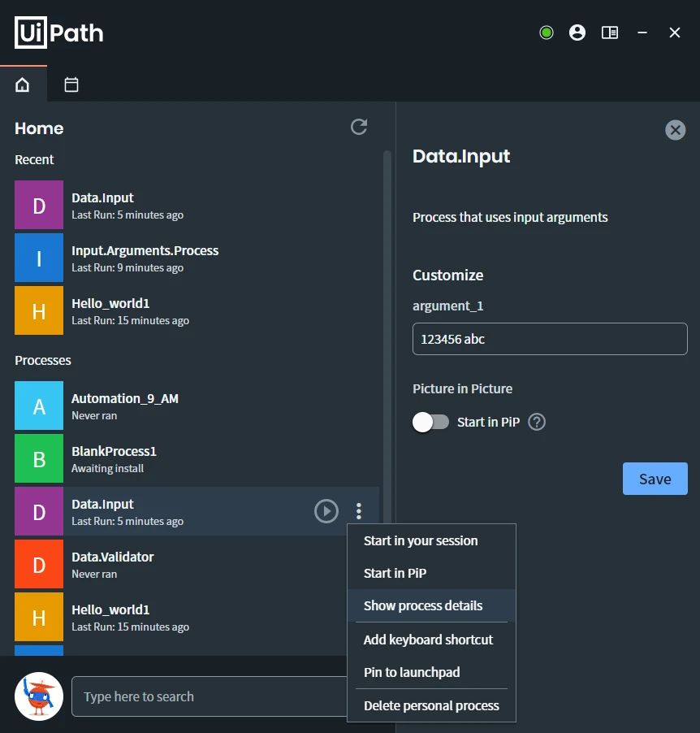Viewport: 700px width, 733px height.
Task: Click the help icon beside Start in PiP
Action: 537,422
